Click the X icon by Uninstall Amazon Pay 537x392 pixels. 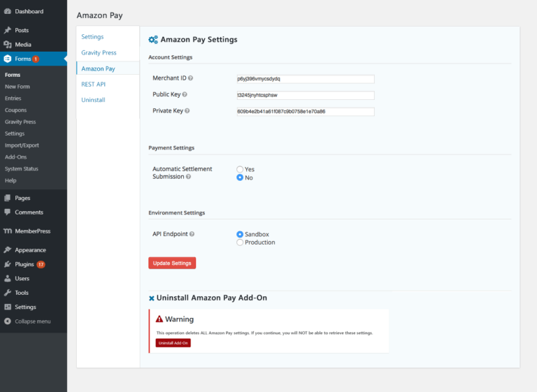click(x=151, y=298)
